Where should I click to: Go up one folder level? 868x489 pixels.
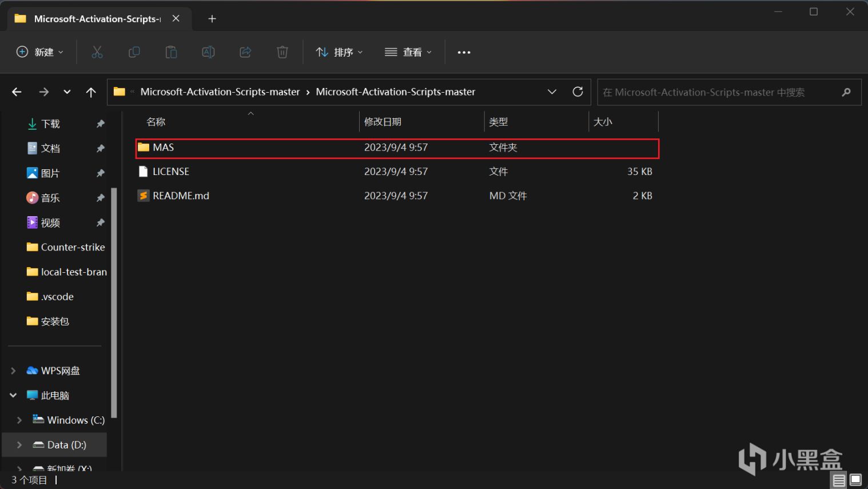[91, 92]
